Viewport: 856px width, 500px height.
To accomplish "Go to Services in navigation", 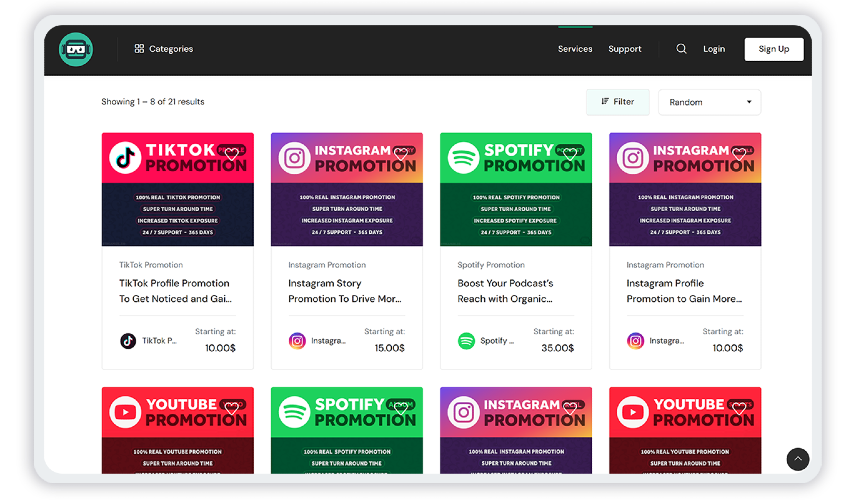I will (575, 49).
